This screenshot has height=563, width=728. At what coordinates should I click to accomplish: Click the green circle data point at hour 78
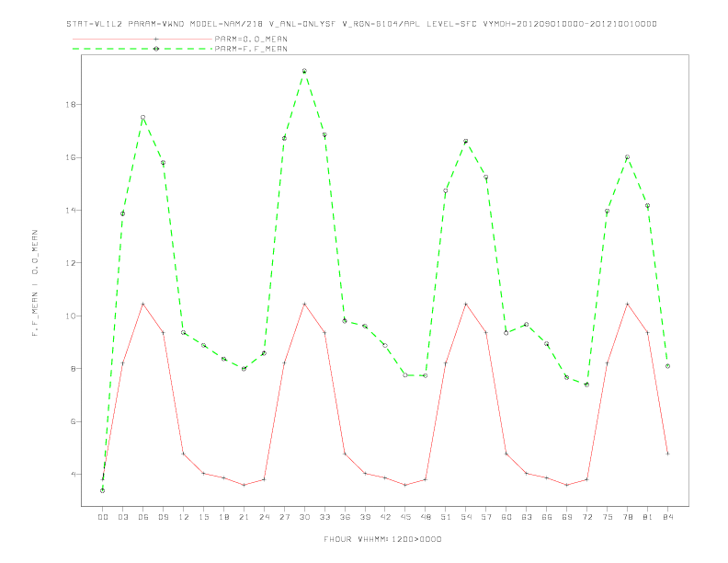click(627, 157)
